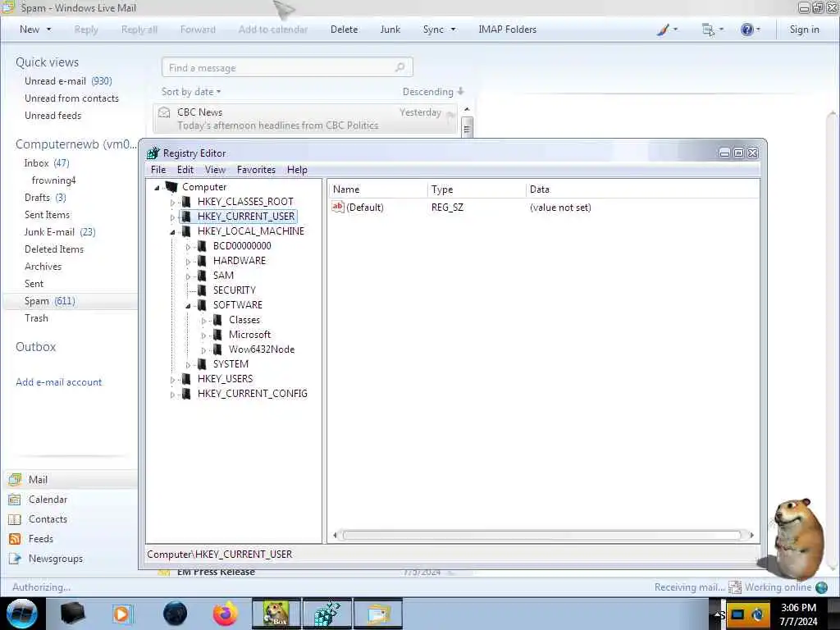Click the hamster Box taskbar button

point(276,614)
